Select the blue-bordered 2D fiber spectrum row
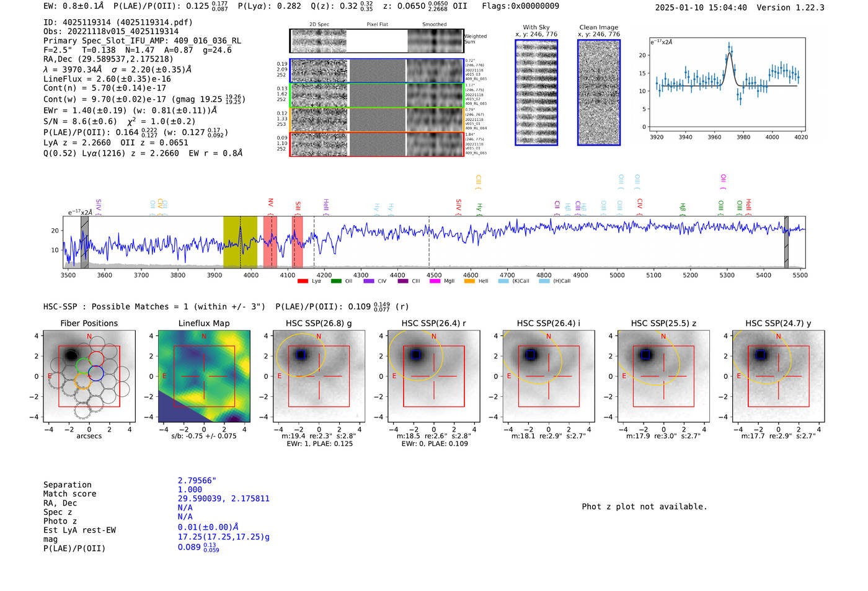868x591 pixels. 376,71
